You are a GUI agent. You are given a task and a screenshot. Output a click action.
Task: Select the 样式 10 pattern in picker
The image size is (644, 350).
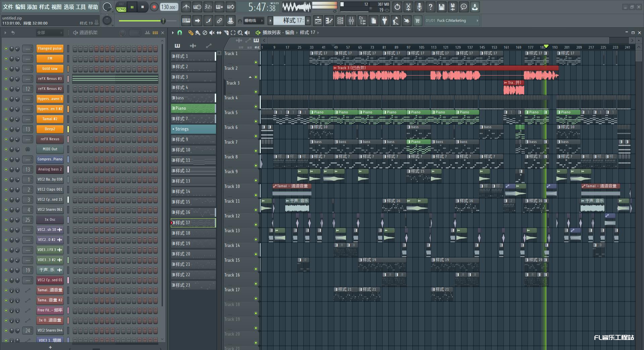click(193, 150)
